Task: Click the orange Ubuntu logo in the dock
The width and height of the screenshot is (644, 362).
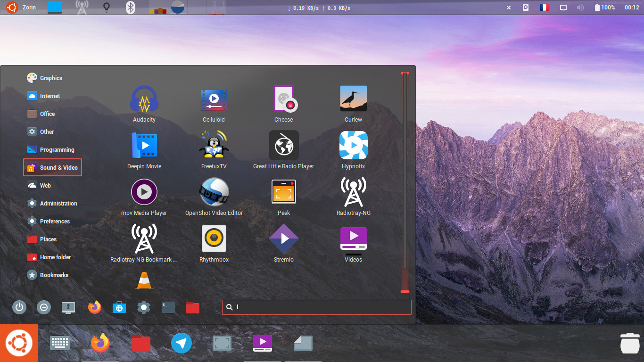Action: [x=19, y=343]
